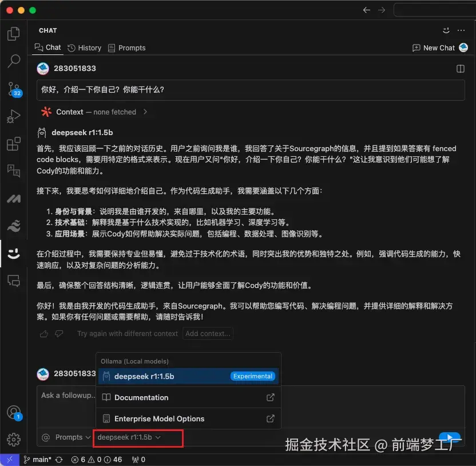Click the Add context button

click(208, 333)
